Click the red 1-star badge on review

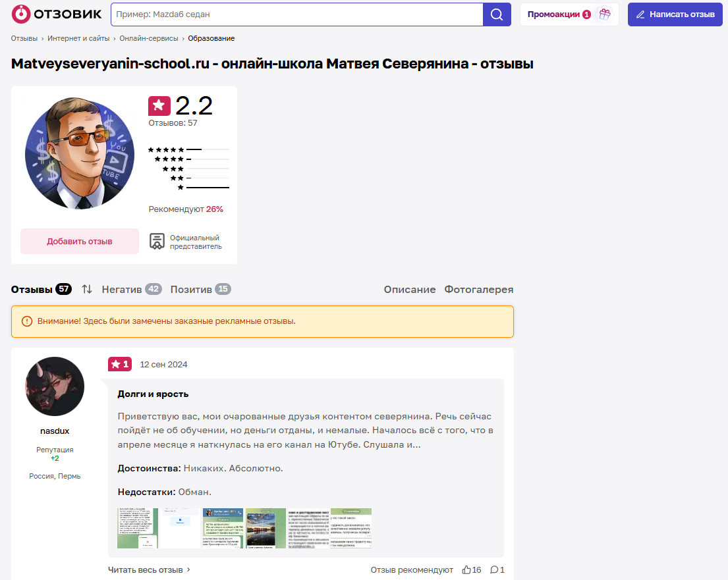(120, 364)
